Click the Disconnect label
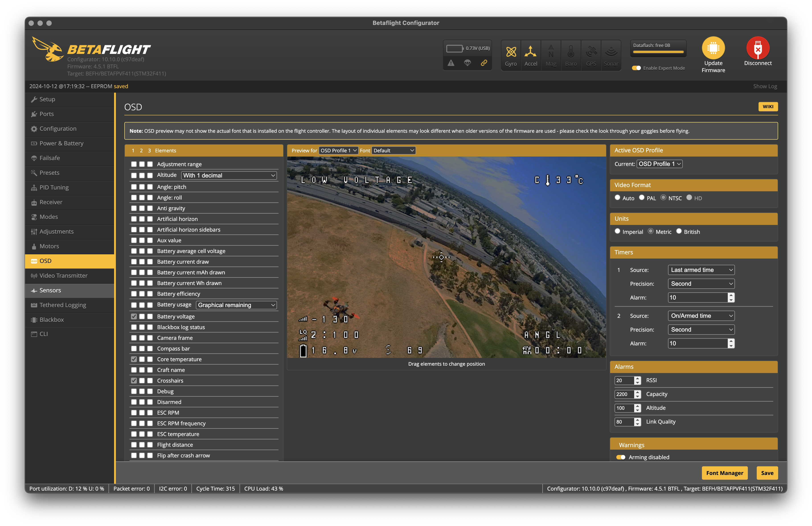Image resolution: width=812 pixels, height=526 pixels. [x=758, y=63]
